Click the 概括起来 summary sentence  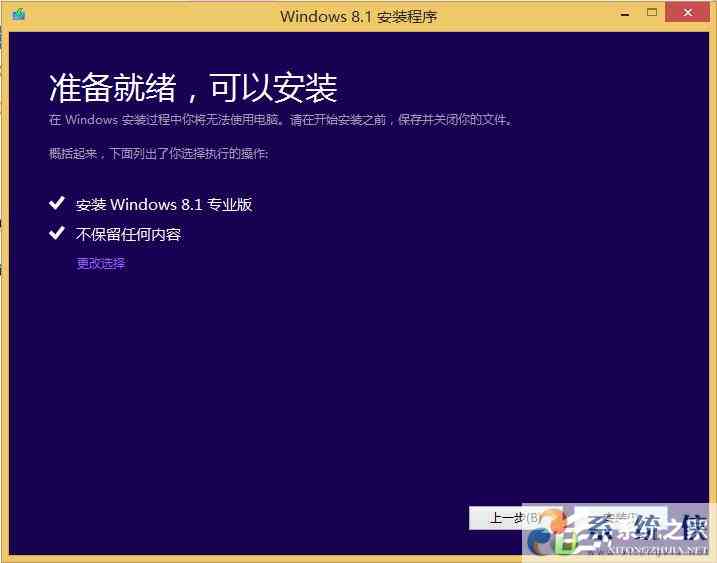(159, 154)
